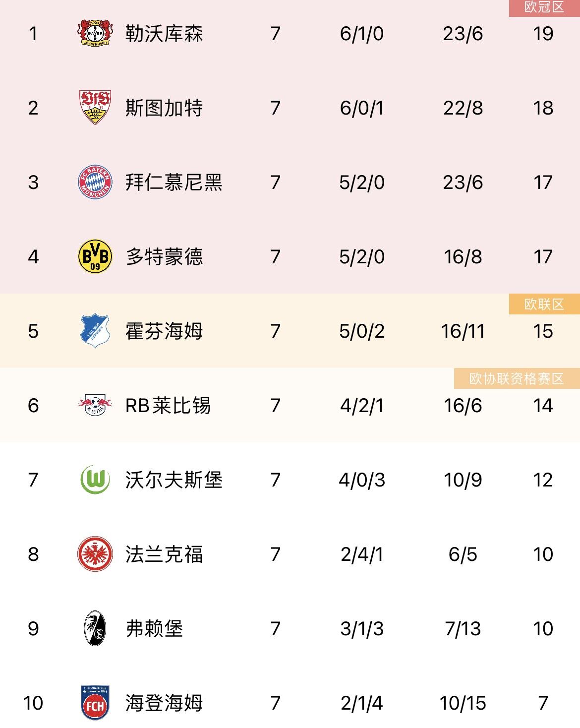Tap the 欧协联资格赛区 zone tag
580x728 pixels.
[516, 378]
